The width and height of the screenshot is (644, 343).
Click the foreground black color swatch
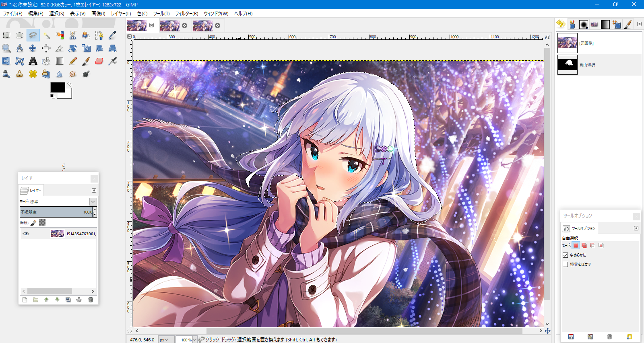pos(58,87)
